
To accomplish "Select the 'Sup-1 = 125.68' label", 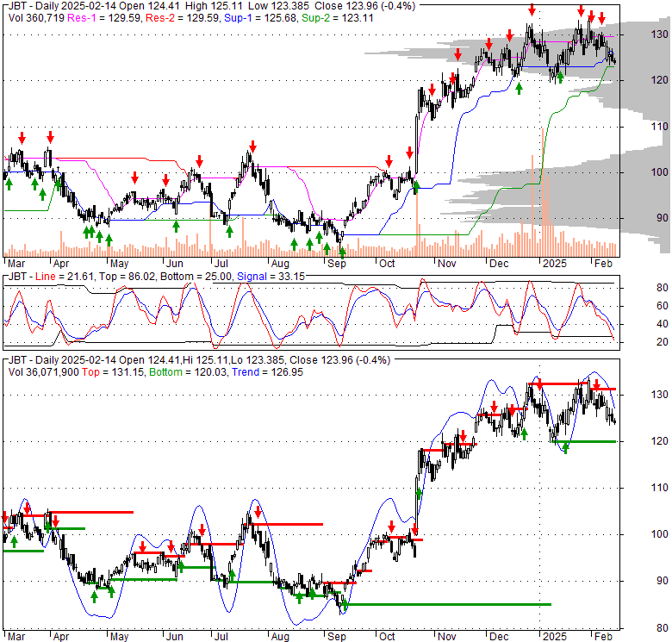I will [x=260, y=18].
